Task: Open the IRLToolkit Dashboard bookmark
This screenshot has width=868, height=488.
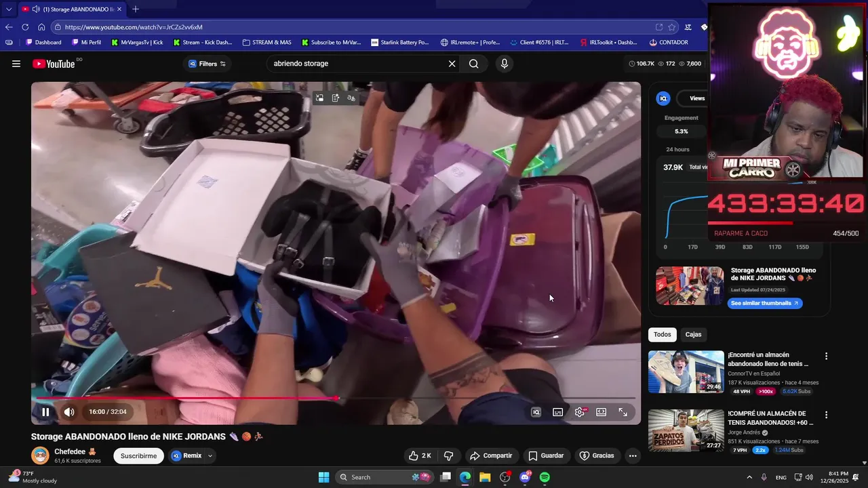Action: (x=609, y=42)
